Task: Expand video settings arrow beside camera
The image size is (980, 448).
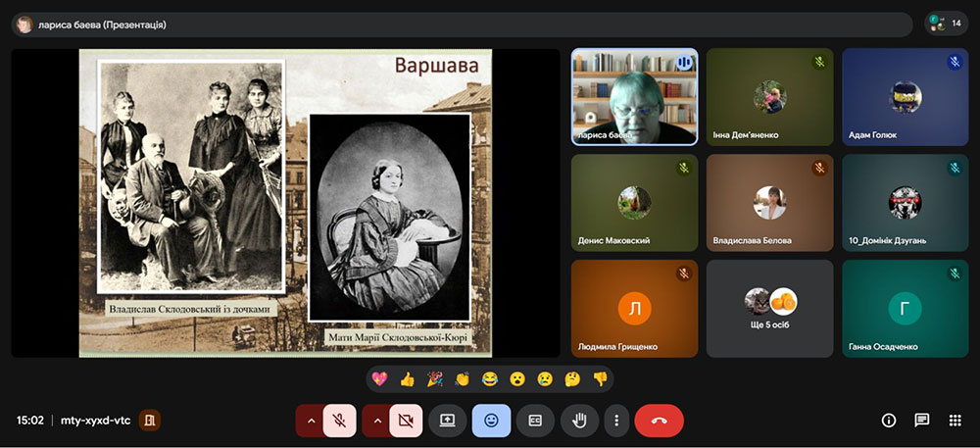Action: click(x=377, y=421)
